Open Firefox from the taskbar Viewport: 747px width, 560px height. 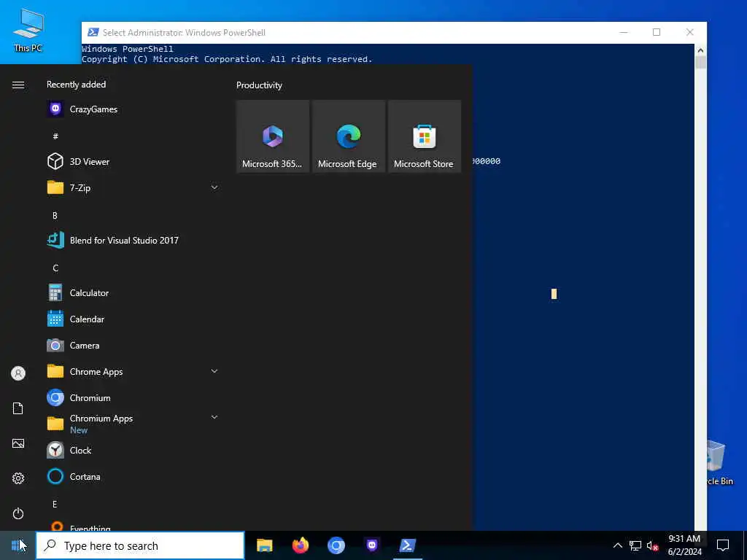click(x=300, y=545)
